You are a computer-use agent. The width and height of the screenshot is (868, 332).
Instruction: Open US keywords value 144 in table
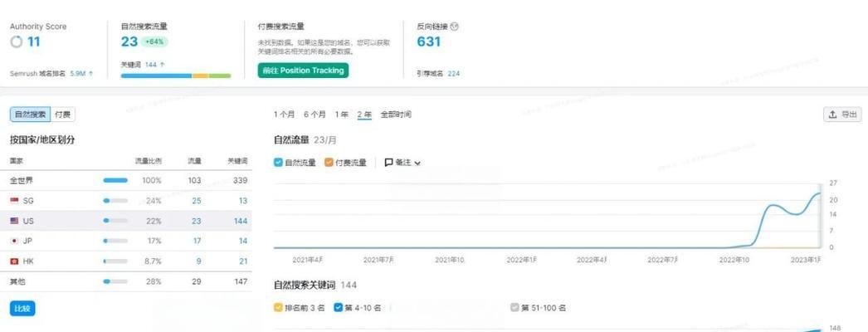pos(241,221)
